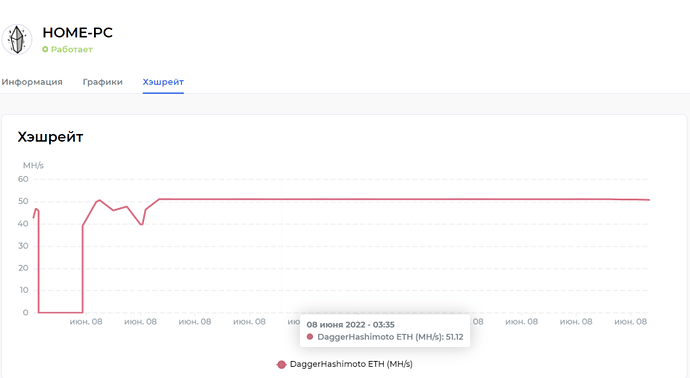Click the red dot in chart tooltip
The height and width of the screenshot is (378, 690).
pos(310,337)
